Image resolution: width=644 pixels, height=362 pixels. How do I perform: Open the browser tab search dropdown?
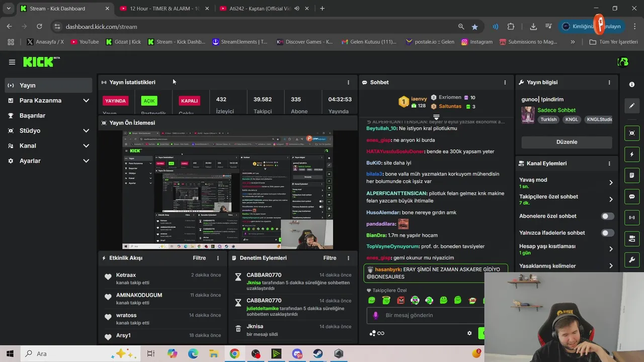point(9,9)
